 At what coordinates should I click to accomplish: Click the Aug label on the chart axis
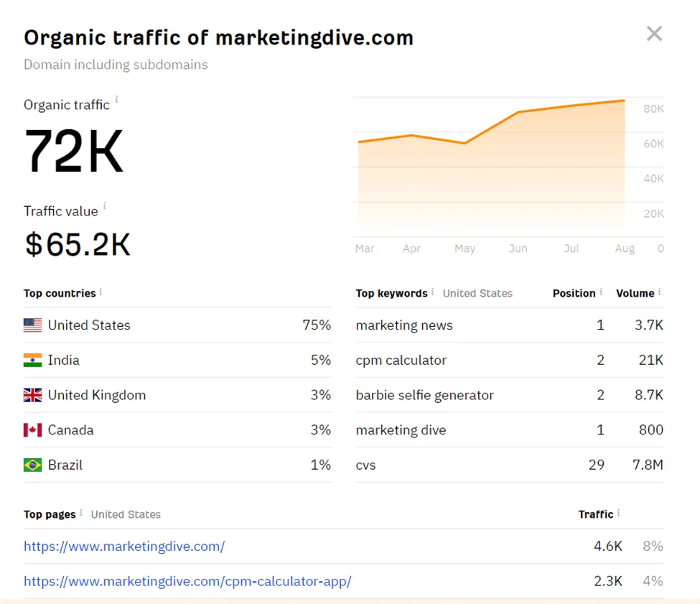(625, 248)
